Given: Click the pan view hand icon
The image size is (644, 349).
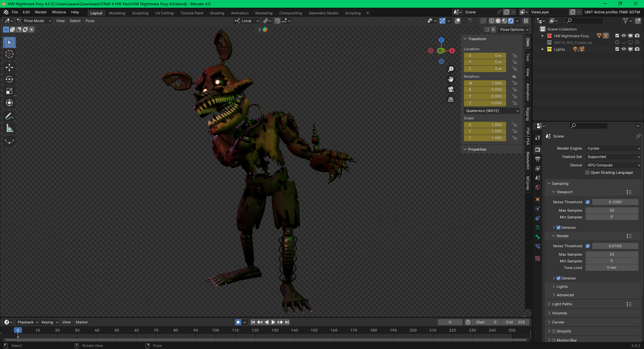Looking at the screenshot, I should pyautogui.click(x=451, y=79).
